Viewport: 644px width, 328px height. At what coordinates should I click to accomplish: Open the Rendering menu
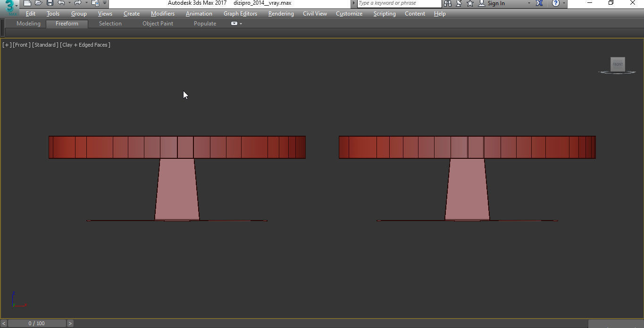(x=281, y=14)
